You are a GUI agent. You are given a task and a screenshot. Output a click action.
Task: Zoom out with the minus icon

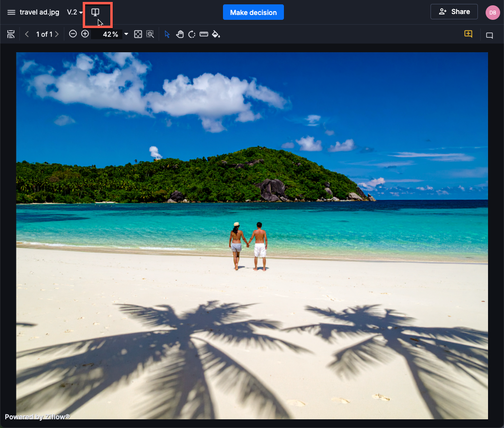[x=73, y=34]
